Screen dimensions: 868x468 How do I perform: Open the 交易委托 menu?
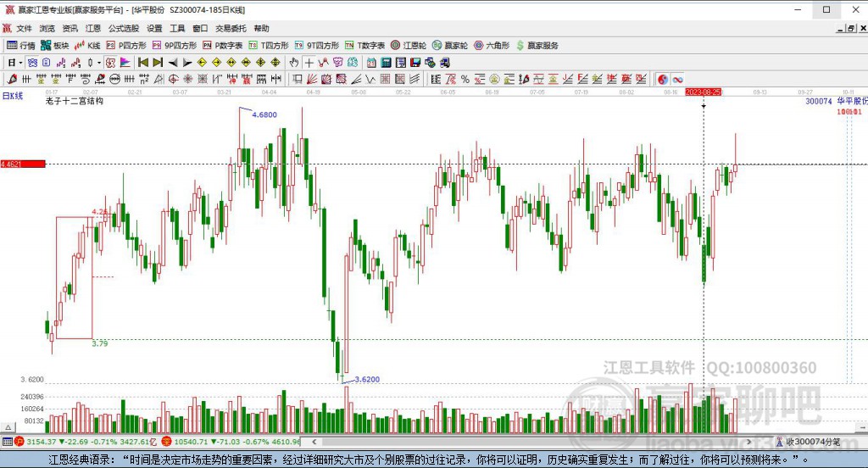tap(231, 28)
